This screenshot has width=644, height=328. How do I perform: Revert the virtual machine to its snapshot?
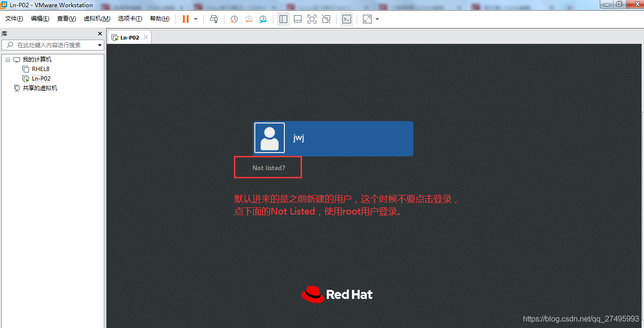(249, 19)
